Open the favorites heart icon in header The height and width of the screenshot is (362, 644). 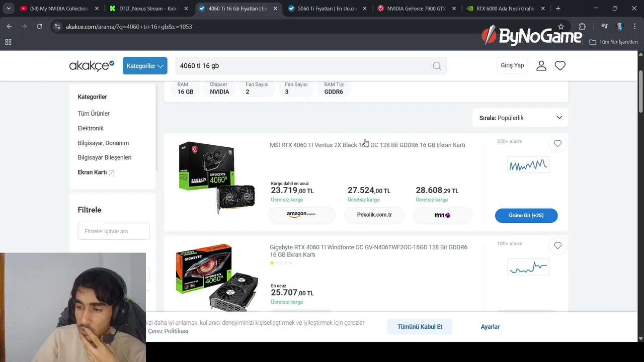(x=560, y=65)
